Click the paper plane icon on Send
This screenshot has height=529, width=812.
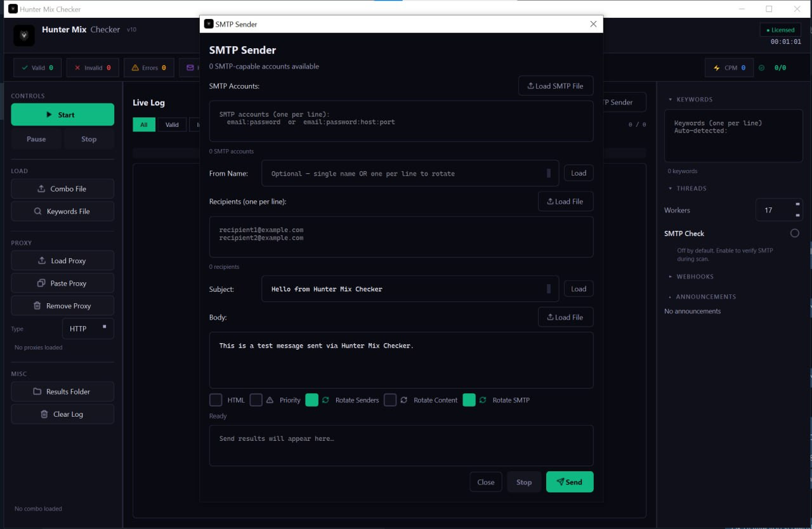560,482
